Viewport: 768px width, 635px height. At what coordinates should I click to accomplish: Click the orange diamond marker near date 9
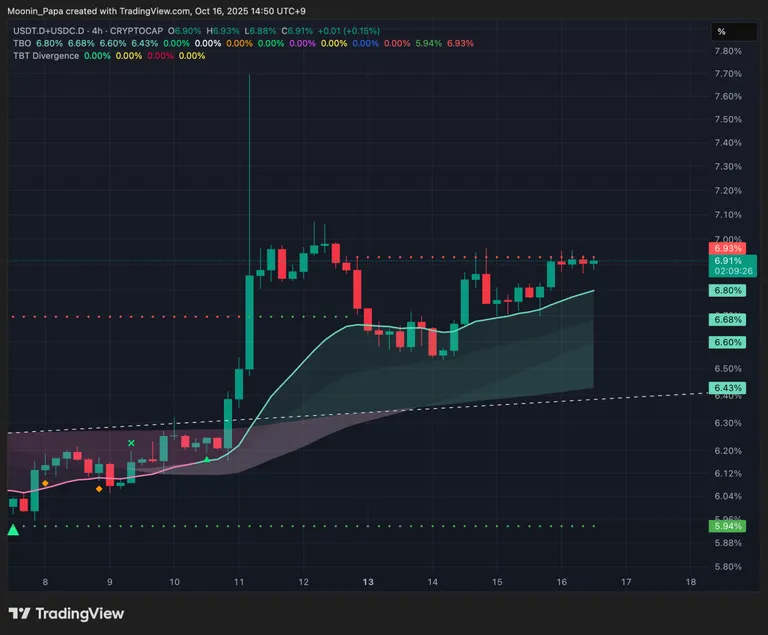[x=99, y=489]
